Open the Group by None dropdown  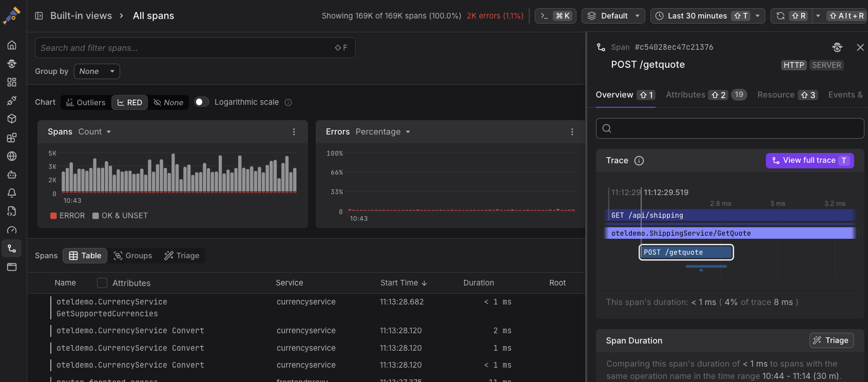pyautogui.click(x=97, y=71)
